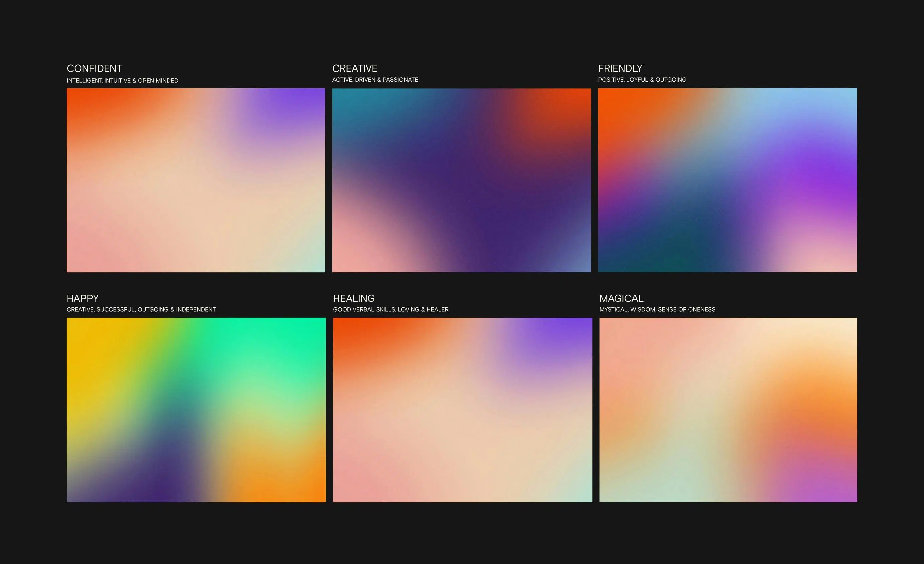Click the FRIENDLY heading text
This screenshot has width=924, height=564.
(x=620, y=68)
